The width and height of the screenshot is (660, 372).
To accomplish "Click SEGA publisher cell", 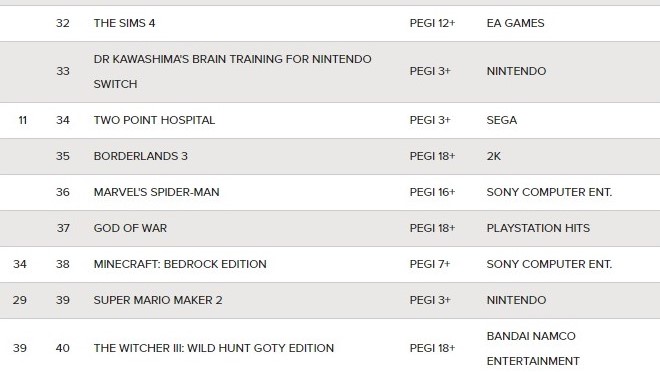I will (502, 120).
